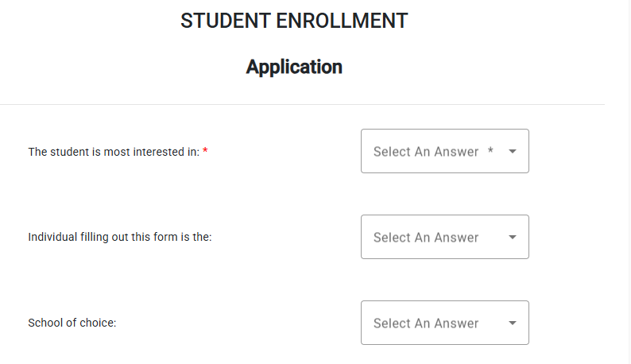Click horizontal divider line below Application heading
This screenshot has width=631, height=364.
click(x=302, y=104)
